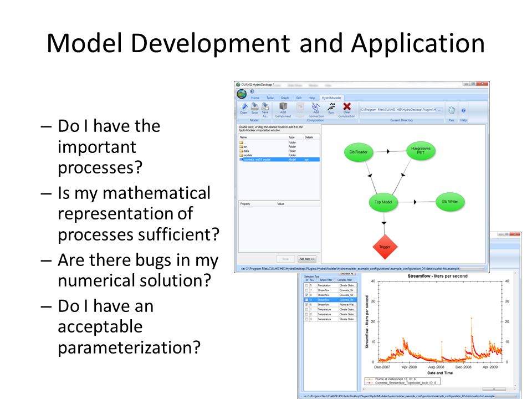Check series 7 Streamflow checkbox

coord(306,290)
